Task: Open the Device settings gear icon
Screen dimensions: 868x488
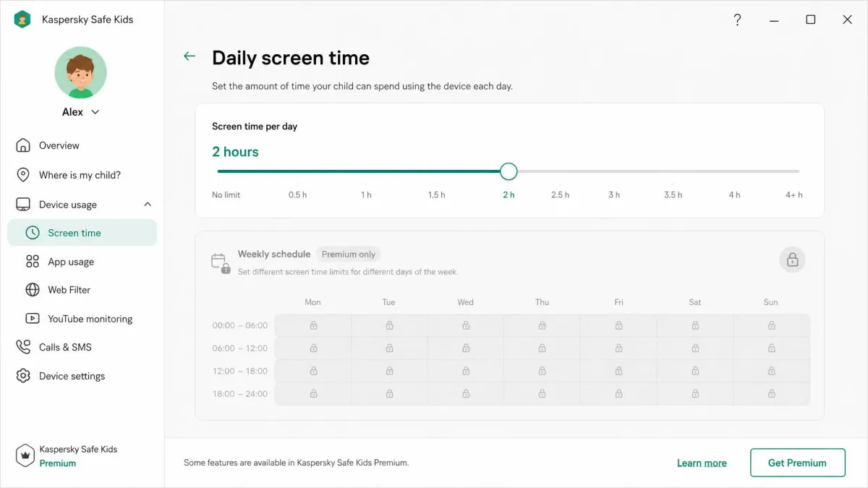Action: pyautogui.click(x=23, y=376)
